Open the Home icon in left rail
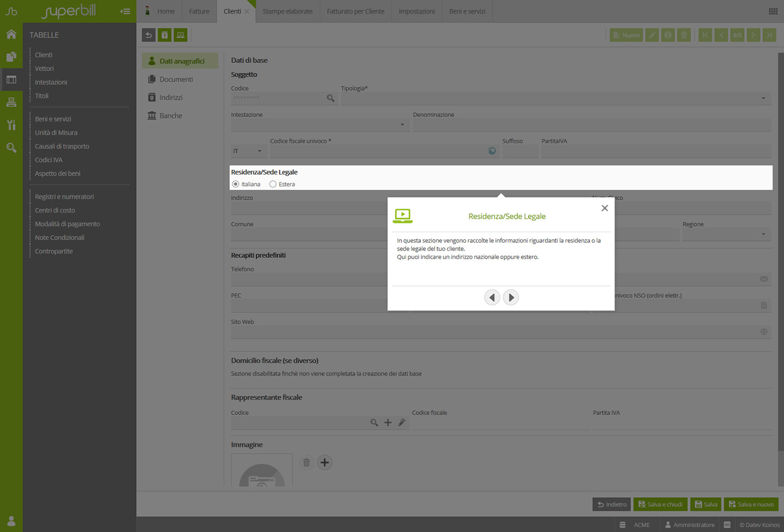The width and height of the screenshot is (784, 532). 11,34
